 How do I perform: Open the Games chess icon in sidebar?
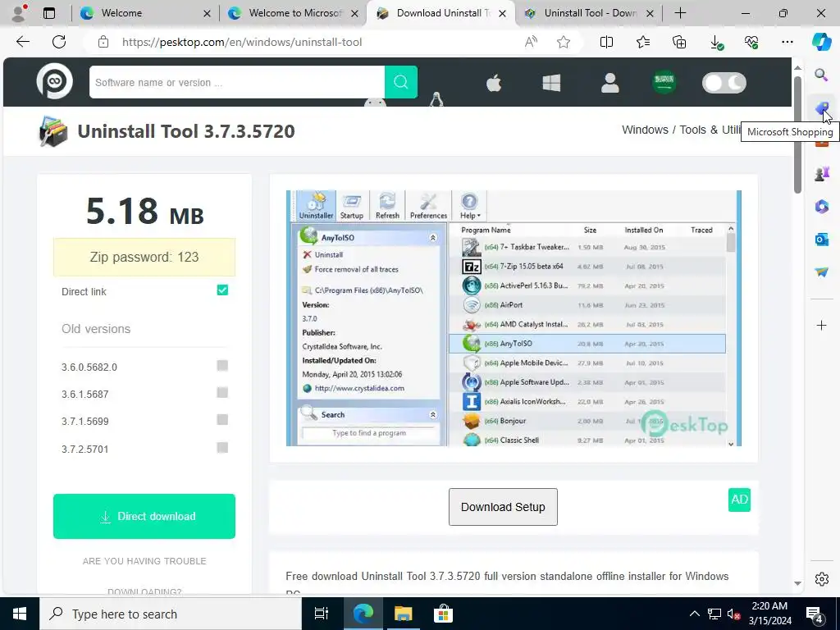click(821, 174)
